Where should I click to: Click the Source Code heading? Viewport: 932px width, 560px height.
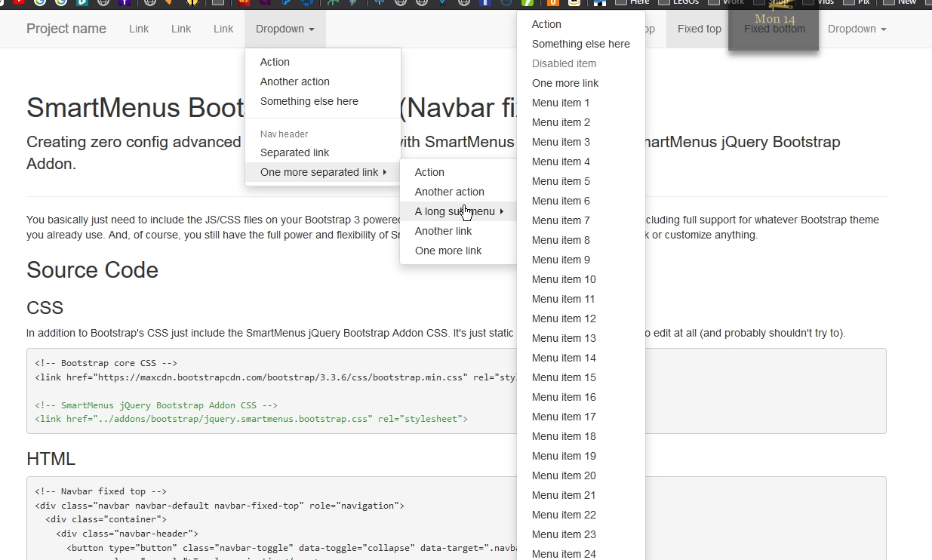pyautogui.click(x=92, y=270)
